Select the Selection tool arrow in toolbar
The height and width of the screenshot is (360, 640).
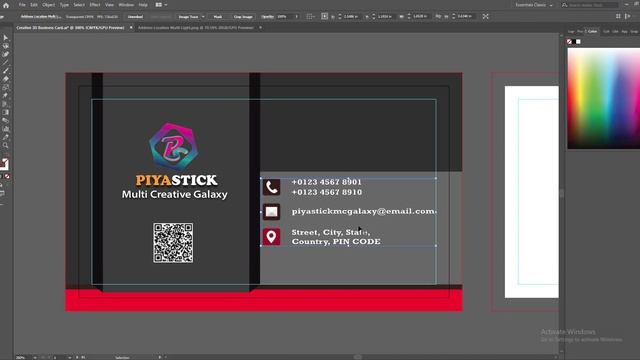[x=5, y=38]
